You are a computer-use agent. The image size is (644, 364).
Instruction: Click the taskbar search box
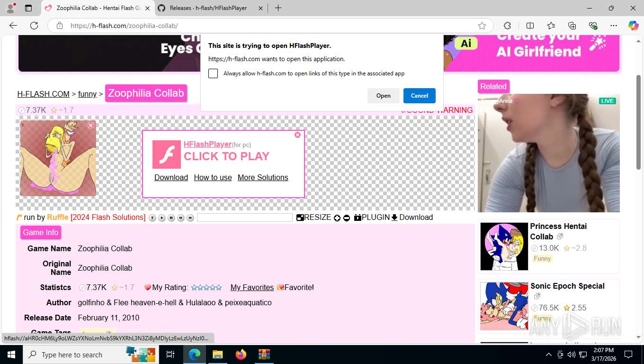click(x=91, y=355)
